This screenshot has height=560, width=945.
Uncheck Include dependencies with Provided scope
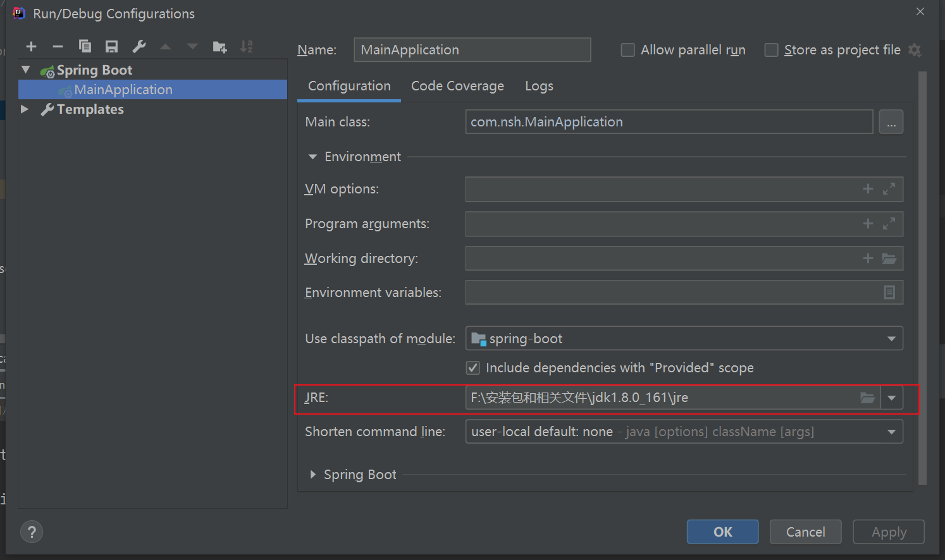[473, 368]
